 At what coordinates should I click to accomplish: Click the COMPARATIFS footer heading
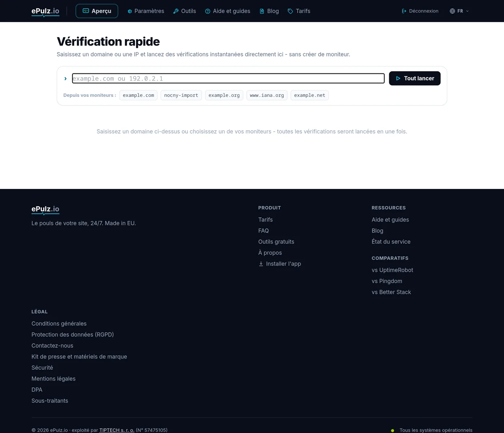pos(390,258)
